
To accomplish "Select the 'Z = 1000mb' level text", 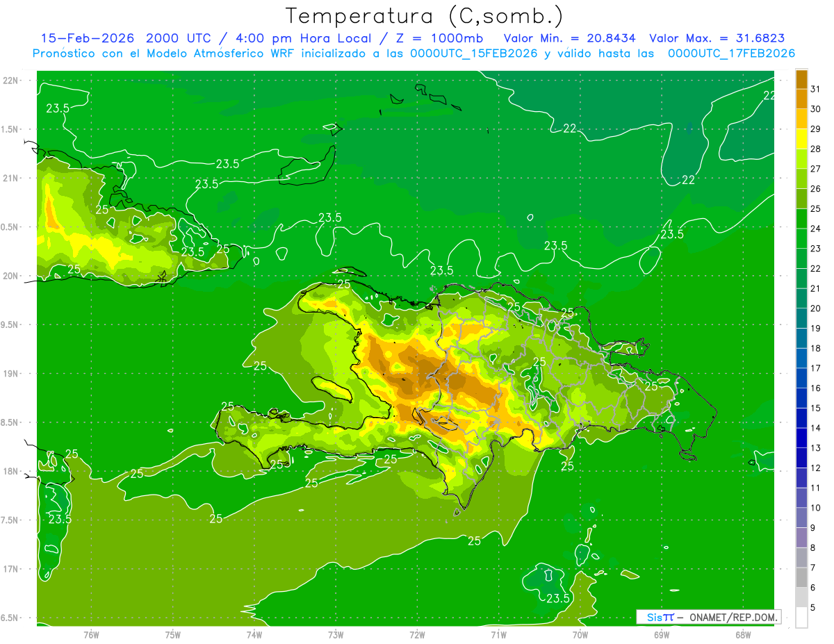I will 441,38.
